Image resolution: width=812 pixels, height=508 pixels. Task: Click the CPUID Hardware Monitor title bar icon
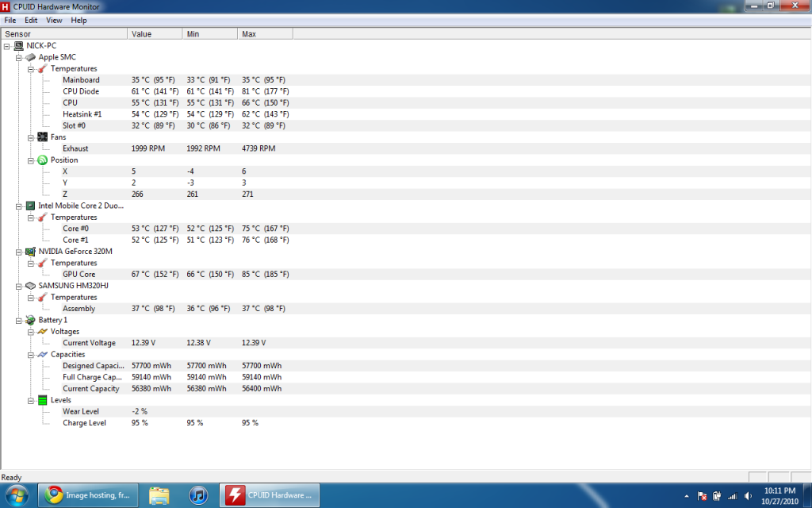tap(6, 6)
